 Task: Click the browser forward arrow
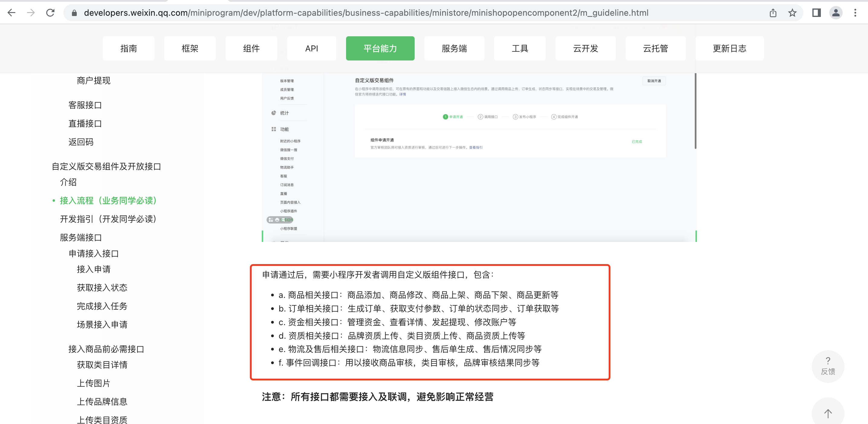(31, 13)
